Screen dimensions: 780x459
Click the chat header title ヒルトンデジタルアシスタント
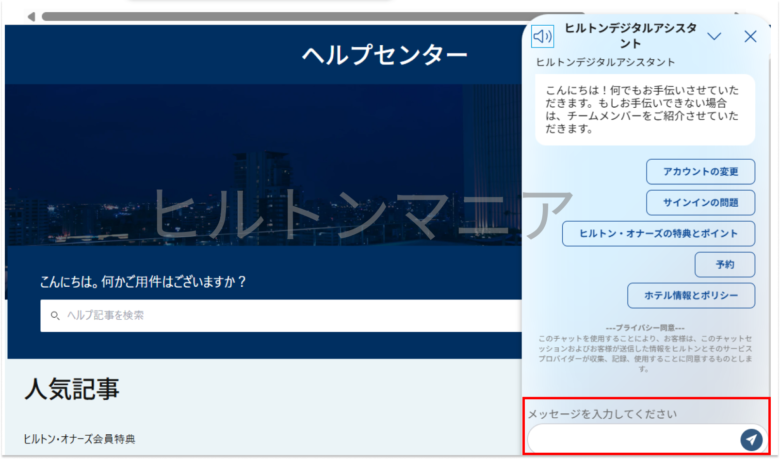(630, 36)
